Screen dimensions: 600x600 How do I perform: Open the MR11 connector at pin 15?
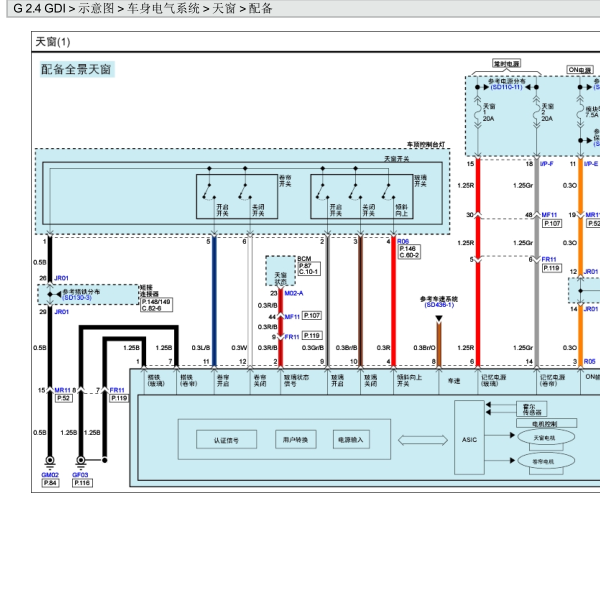tap(62, 390)
